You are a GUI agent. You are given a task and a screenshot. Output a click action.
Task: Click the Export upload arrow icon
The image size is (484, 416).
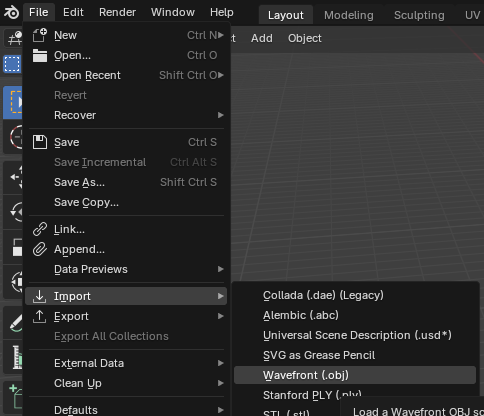[39, 316]
